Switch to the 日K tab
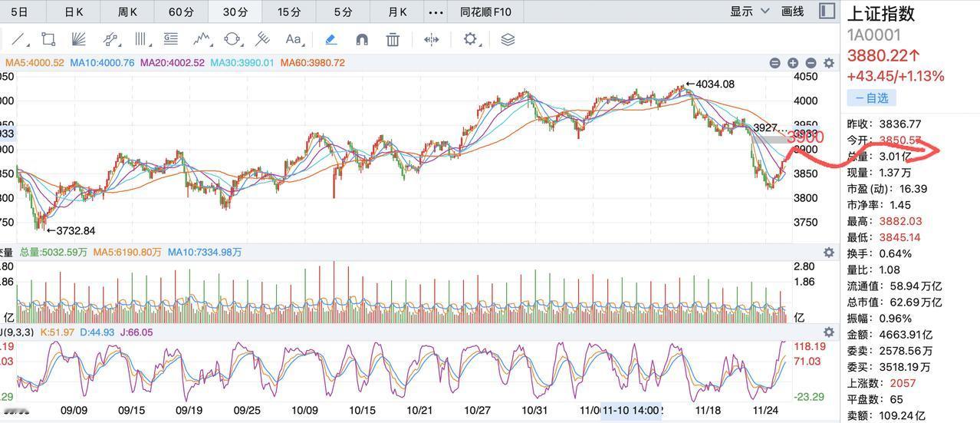This screenshot has height=423, width=980. [x=74, y=12]
